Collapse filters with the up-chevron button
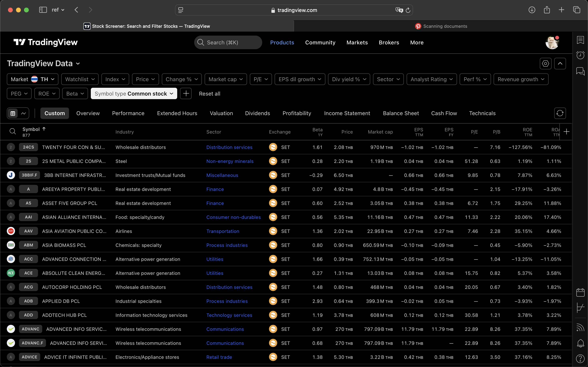Viewport: 588px width, 367px height. pyautogui.click(x=560, y=64)
